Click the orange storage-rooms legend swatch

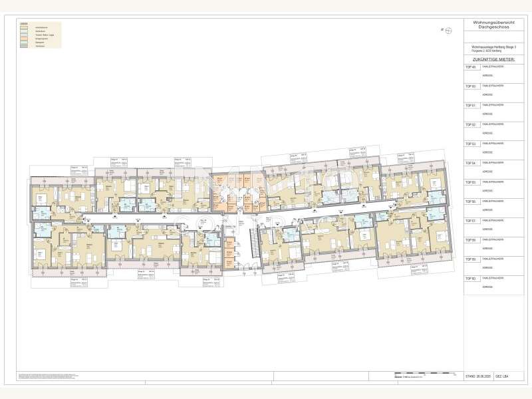[23, 39]
